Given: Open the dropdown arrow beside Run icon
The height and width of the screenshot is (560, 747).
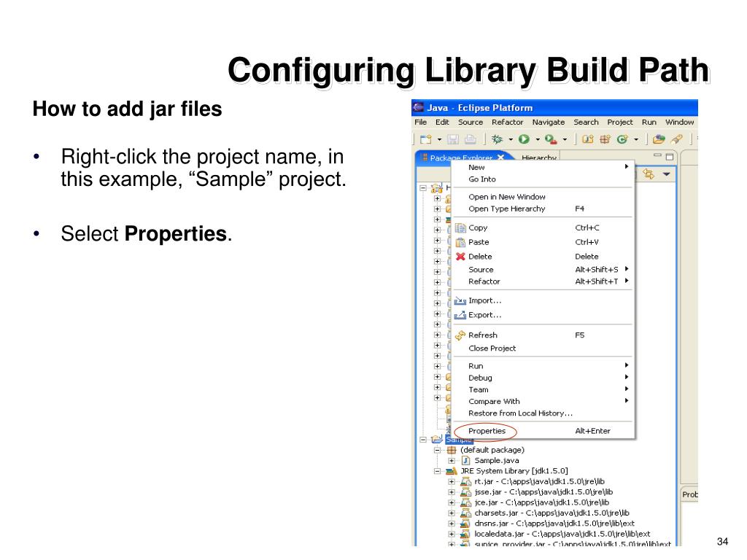Looking at the screenshot, I should tap(538, 139).
